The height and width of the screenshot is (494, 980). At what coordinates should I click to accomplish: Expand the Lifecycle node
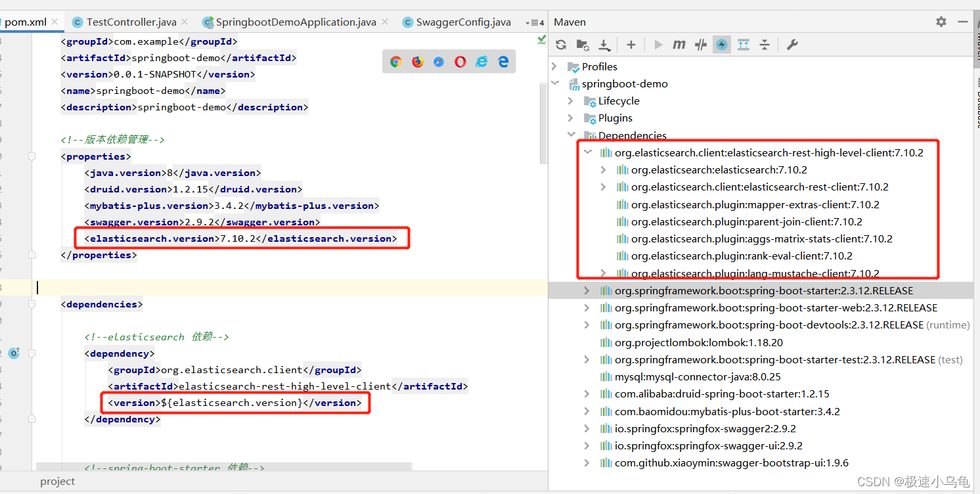pyautogui.click(x=571, y=101)
